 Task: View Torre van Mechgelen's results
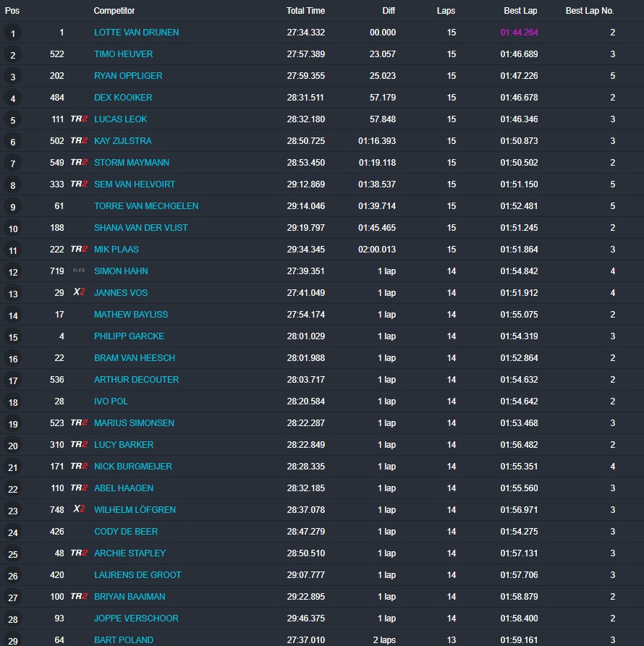tap(145, 206)
